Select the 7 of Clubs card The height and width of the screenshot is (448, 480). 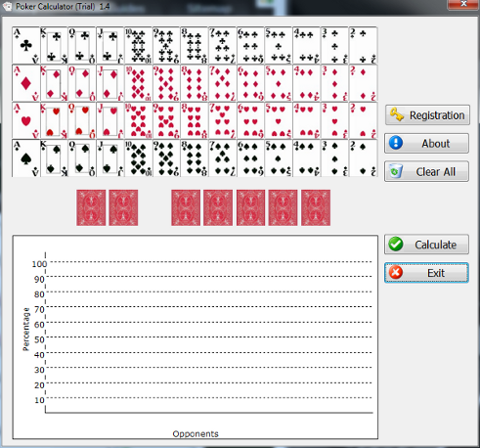coord(223,45)
